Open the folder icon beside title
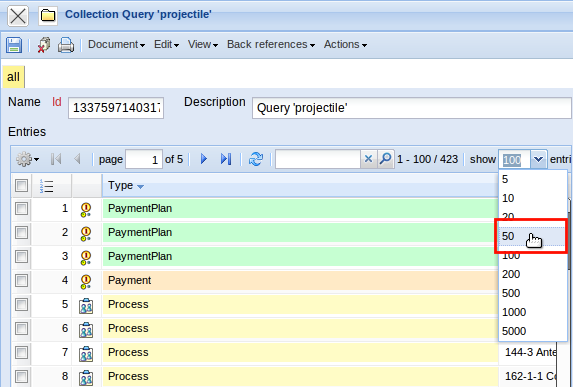This screenshot has width=573, height=387. [x=48, y=16]
